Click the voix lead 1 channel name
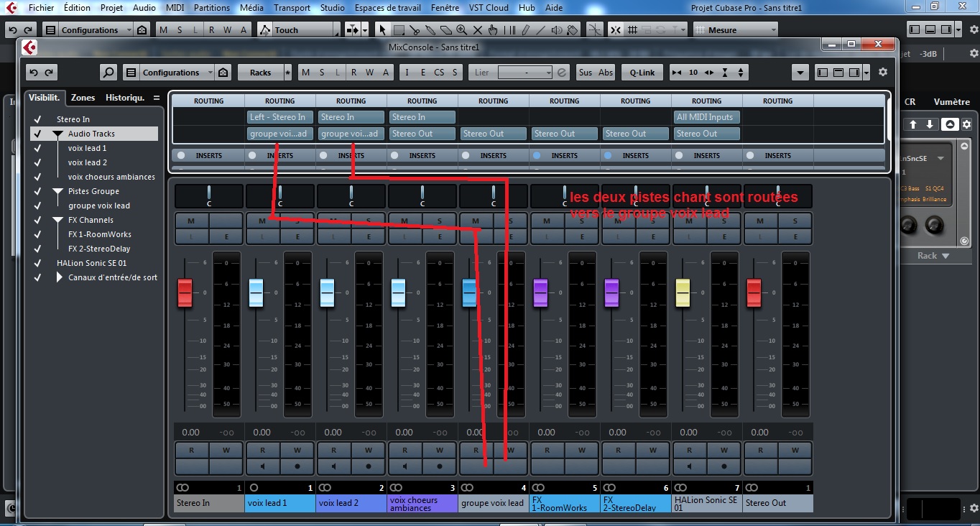The width and height of the screenshot is (980, 526). [x=279, y=503]
